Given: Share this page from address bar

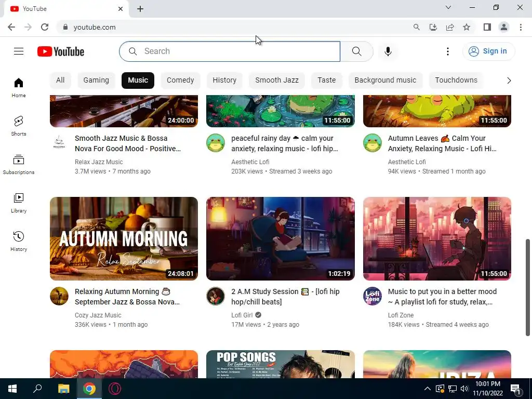Looking at the screenshot, I should point(450,27).
